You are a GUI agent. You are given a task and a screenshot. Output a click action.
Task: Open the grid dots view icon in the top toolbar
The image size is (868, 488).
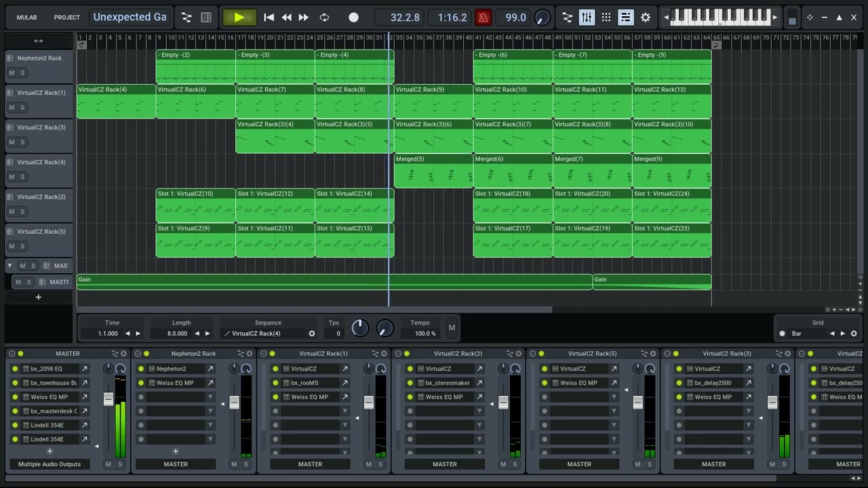click(x=606, y=18)
